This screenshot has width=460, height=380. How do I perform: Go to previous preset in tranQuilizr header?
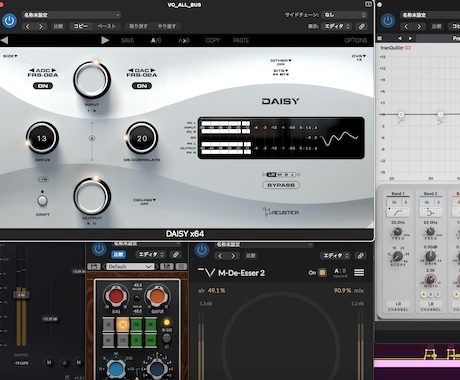[x=406, y=26]
